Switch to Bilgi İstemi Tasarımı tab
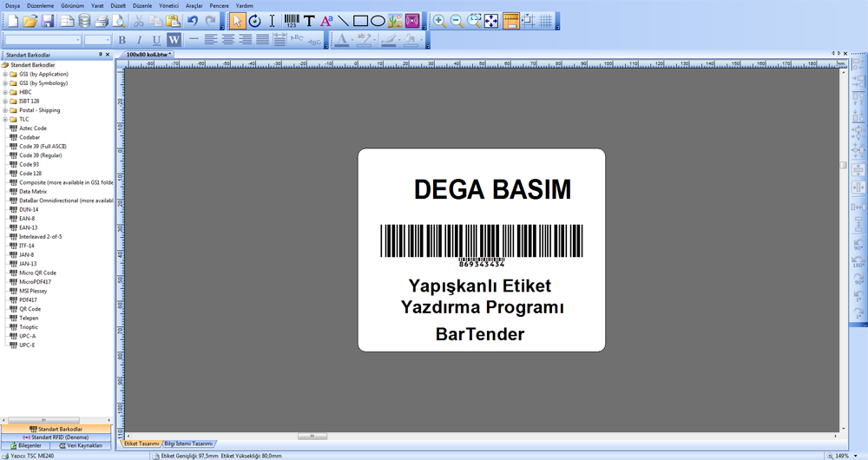 coord(188,444)
